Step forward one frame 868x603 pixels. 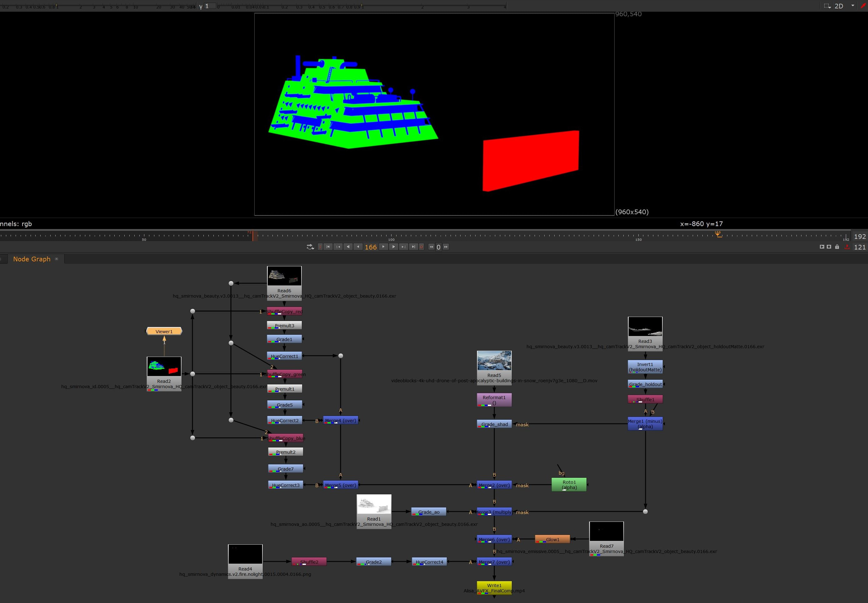(x=394, y=247)
